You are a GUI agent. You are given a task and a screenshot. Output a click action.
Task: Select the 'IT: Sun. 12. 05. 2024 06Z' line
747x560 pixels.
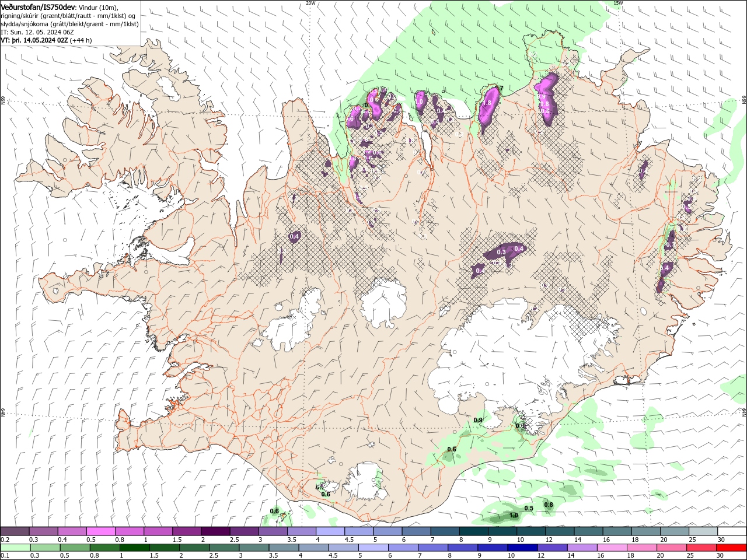point(37,32)
